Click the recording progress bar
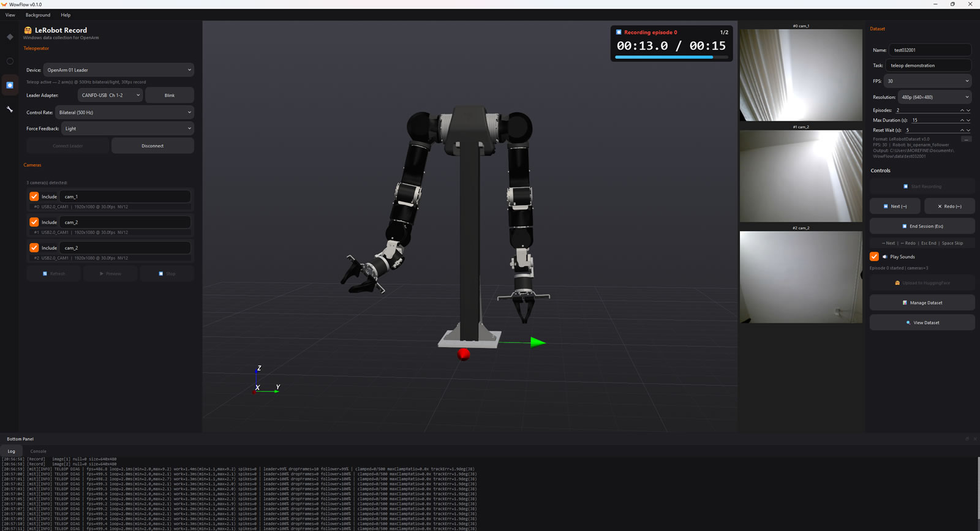This screenshot has height=531, width=980. pos(671,57)
